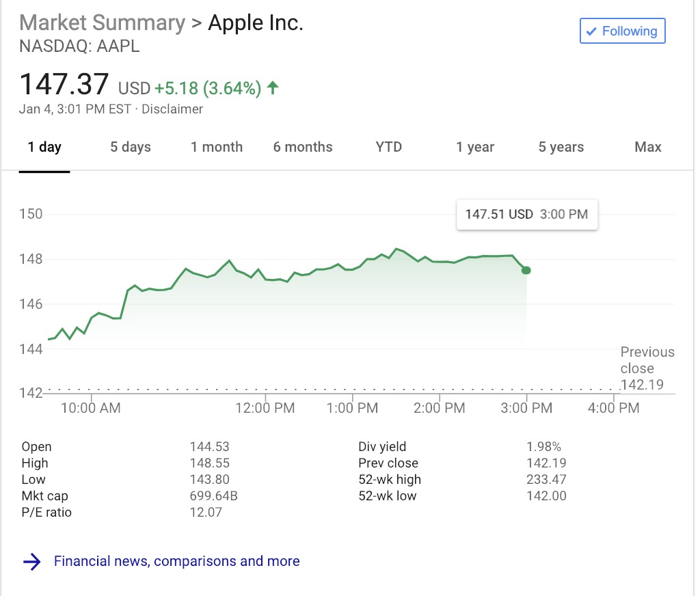Image resolution: width=700 pixels, height=596 pixels.
Task: Switch to the 5 days chart view
Action: point(130,146)
